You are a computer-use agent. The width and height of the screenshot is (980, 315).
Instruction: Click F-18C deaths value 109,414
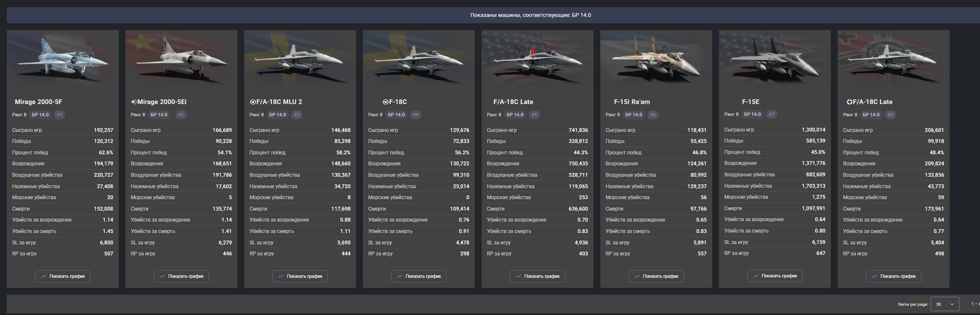(460, 209)
